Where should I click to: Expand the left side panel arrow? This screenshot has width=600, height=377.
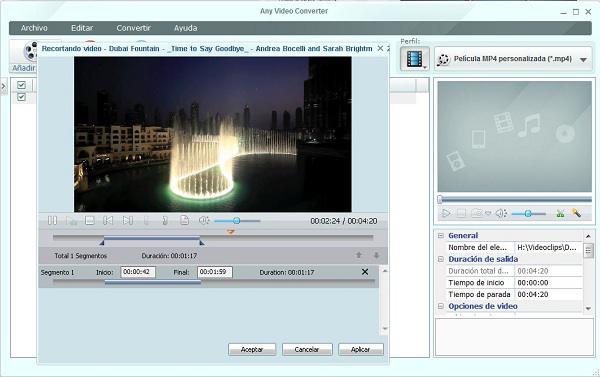coord(3,87)
